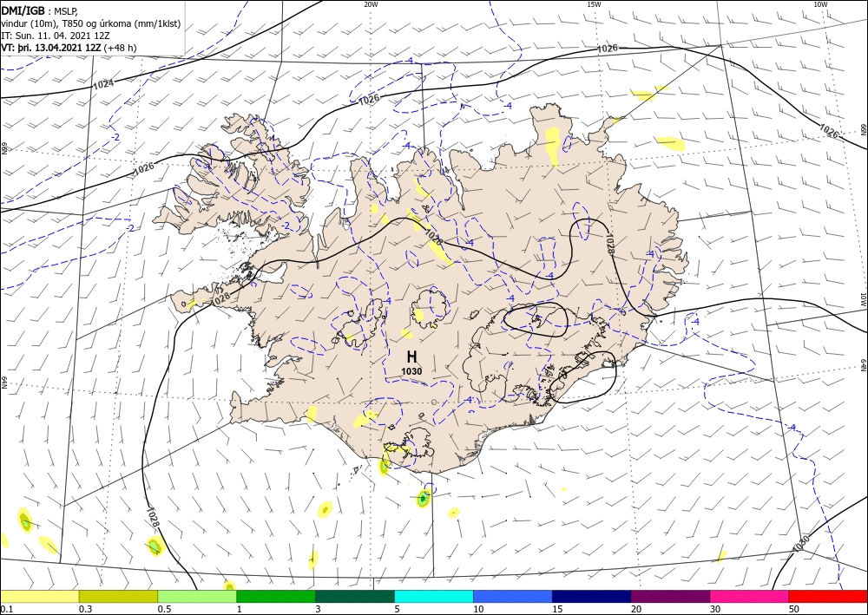This screenshot has width=868, height=615.
Task: Click the 'DMI/IGB : MSLP,' title line
Action: 39,10
